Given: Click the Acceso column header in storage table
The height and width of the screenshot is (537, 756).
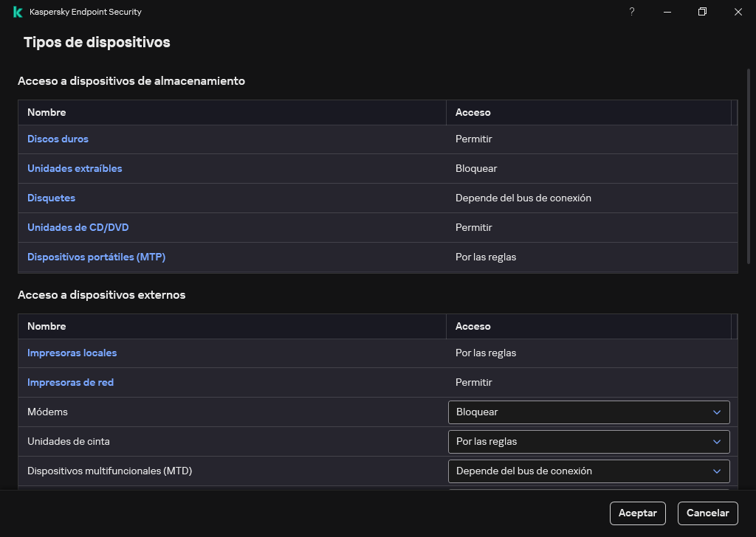Looking at the screenshot, I should [x=473, y=112].
